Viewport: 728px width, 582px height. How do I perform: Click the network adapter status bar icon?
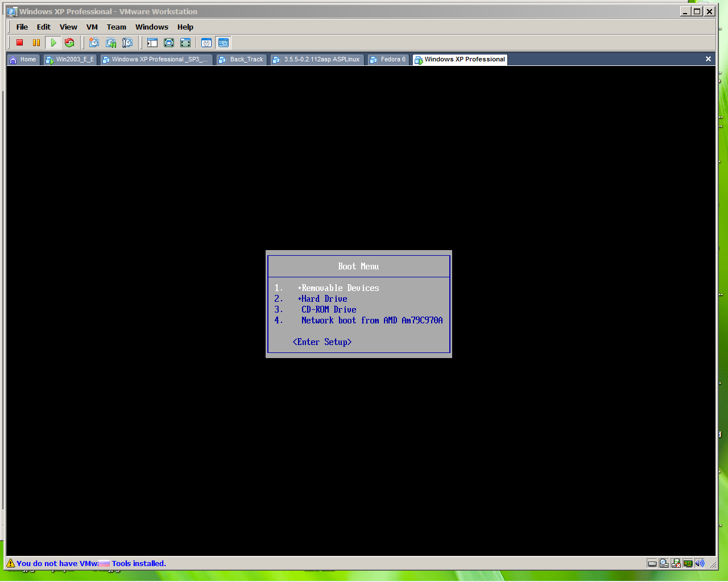tap(688, 563)
